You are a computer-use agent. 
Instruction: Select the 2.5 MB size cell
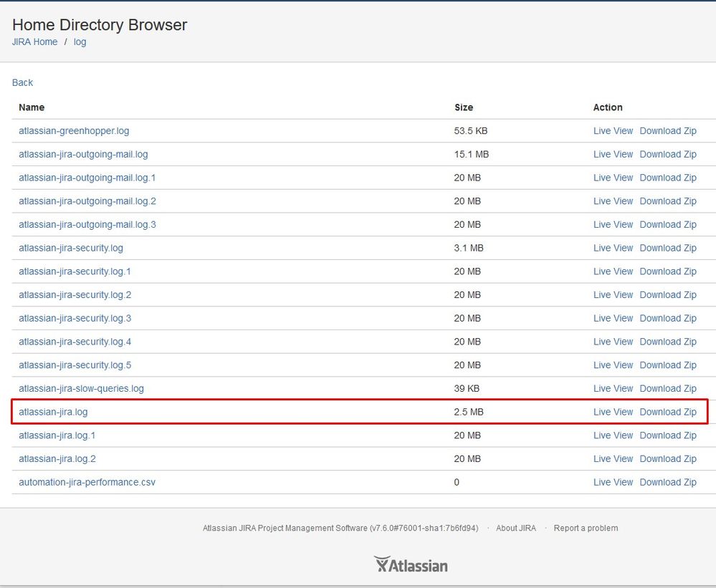tap(469, 412)
